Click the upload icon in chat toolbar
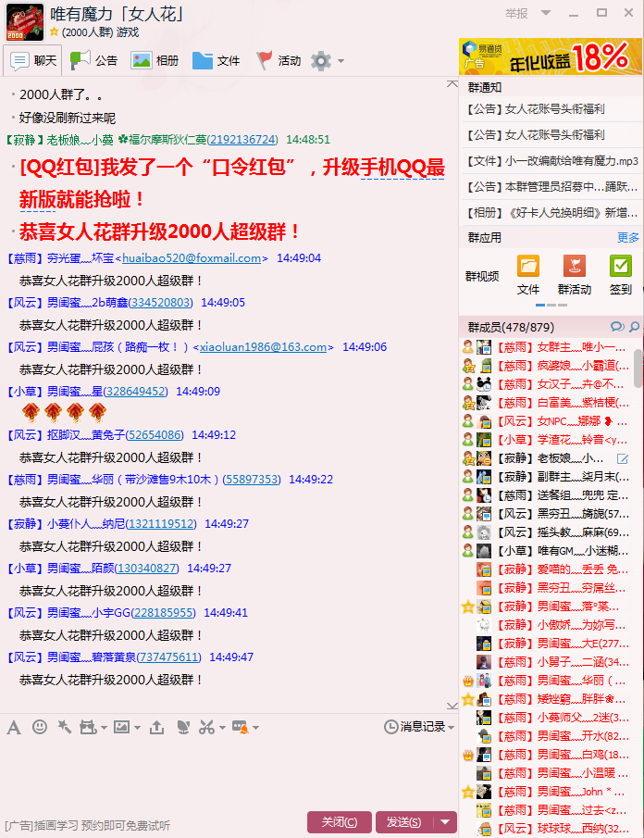The height and width of the screenshot is (838, 644). (x=156, y=728)
